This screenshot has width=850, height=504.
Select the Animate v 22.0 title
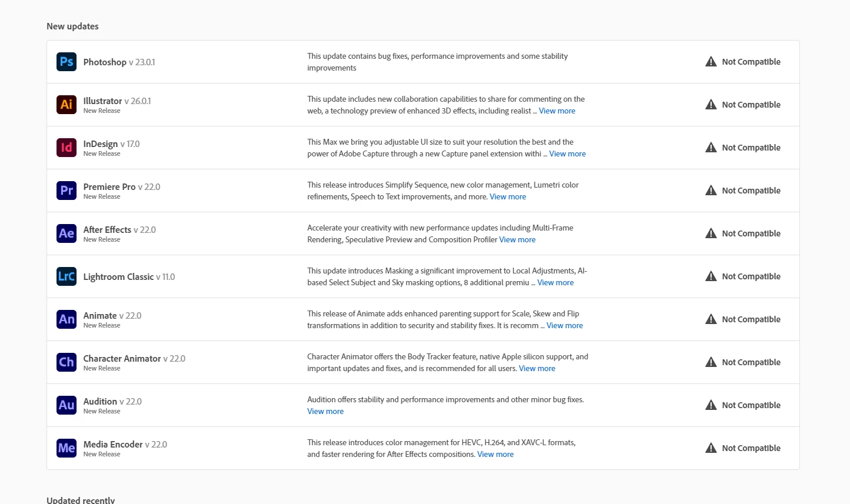112,315
